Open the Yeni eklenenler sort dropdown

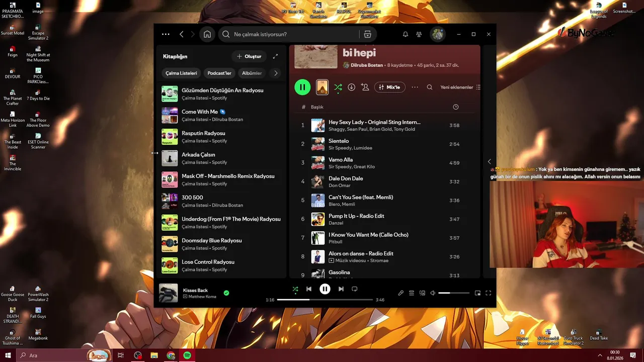coord(460,87)
